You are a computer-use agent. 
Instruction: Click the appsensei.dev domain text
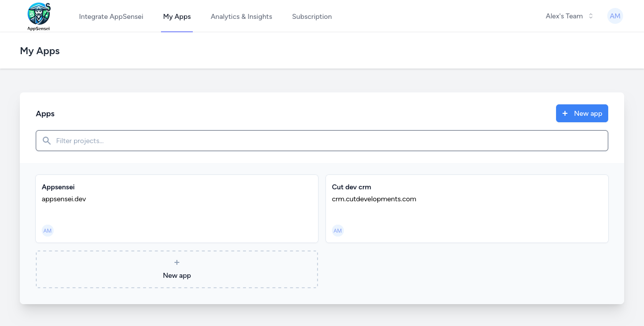[x=64, y=199]
